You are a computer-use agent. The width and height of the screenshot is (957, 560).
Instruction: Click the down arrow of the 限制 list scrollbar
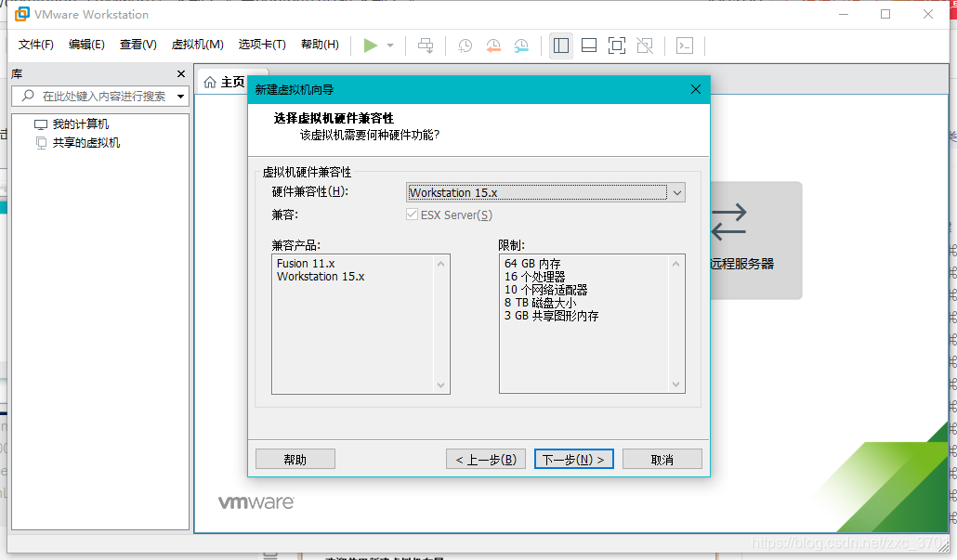coord(675,384)
